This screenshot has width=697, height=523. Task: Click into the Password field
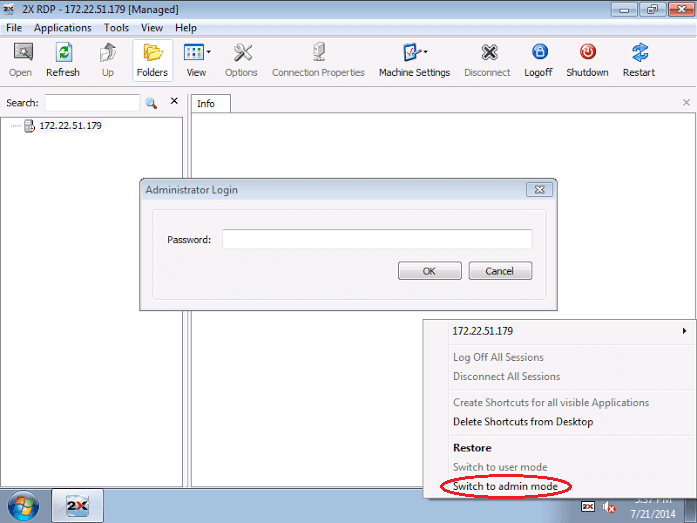pos(377,239)
